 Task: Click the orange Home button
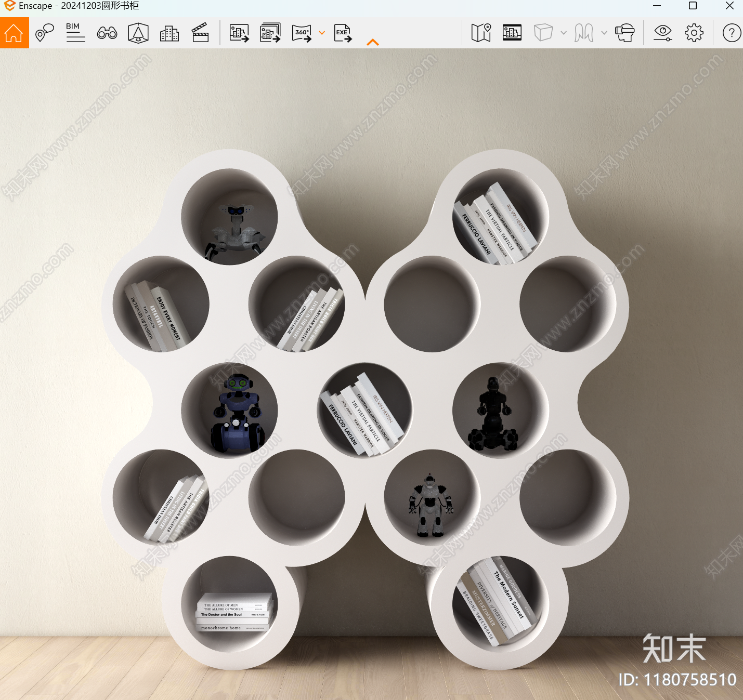click(x=14, y=33)
